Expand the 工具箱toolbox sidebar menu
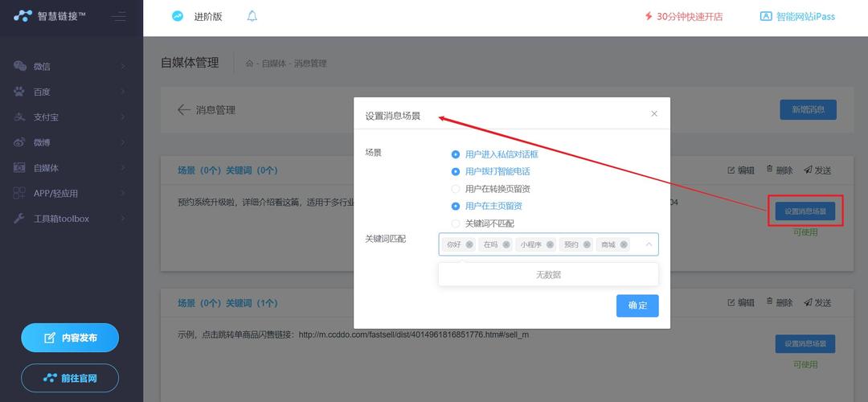The height and width of the screenshot is (402, 868). [x=122, y=219]
